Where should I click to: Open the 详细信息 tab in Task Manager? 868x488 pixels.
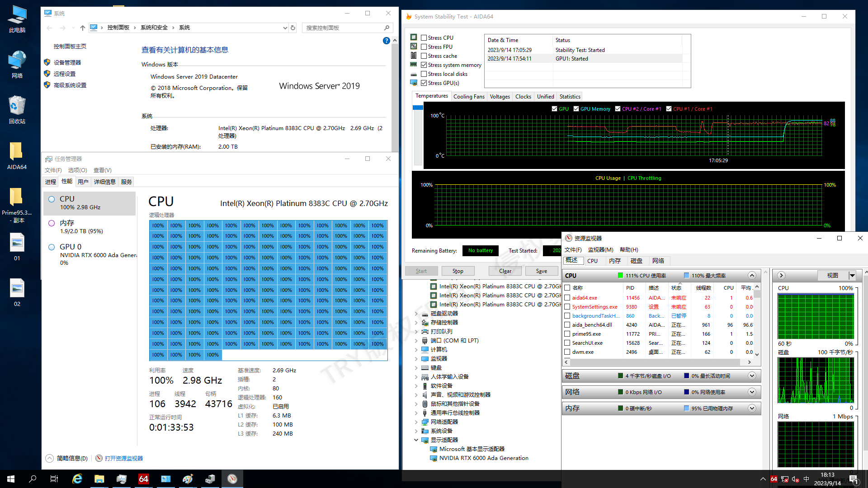coord(105,182)
